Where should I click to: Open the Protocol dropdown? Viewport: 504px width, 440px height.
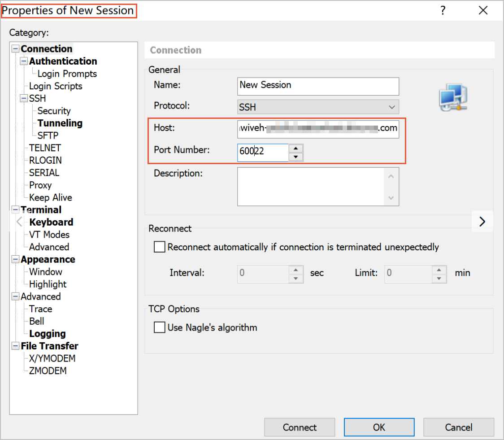click(318, 107)
